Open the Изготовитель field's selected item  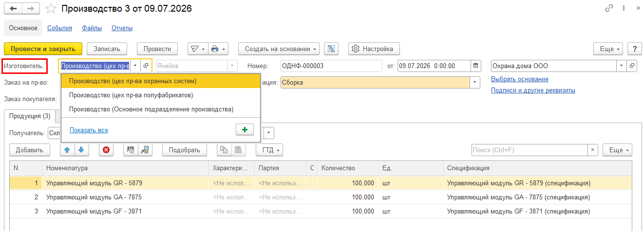coord(146,66)
